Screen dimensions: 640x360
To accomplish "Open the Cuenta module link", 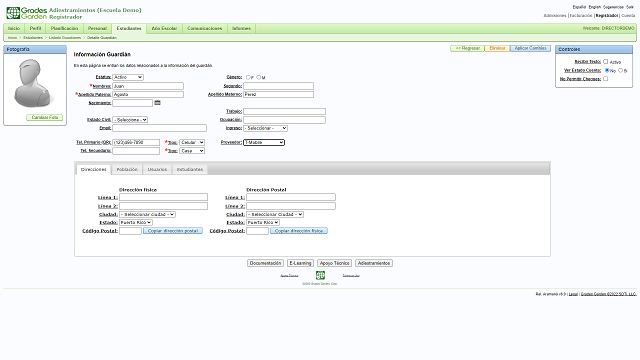I will (628, 16).
